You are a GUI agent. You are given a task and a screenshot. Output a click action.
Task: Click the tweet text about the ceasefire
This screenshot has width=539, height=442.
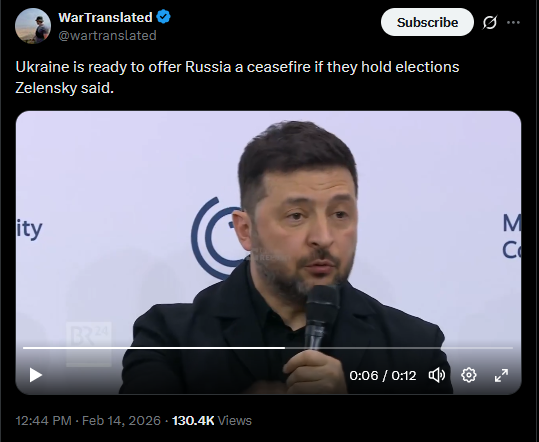tap(237, 77)
